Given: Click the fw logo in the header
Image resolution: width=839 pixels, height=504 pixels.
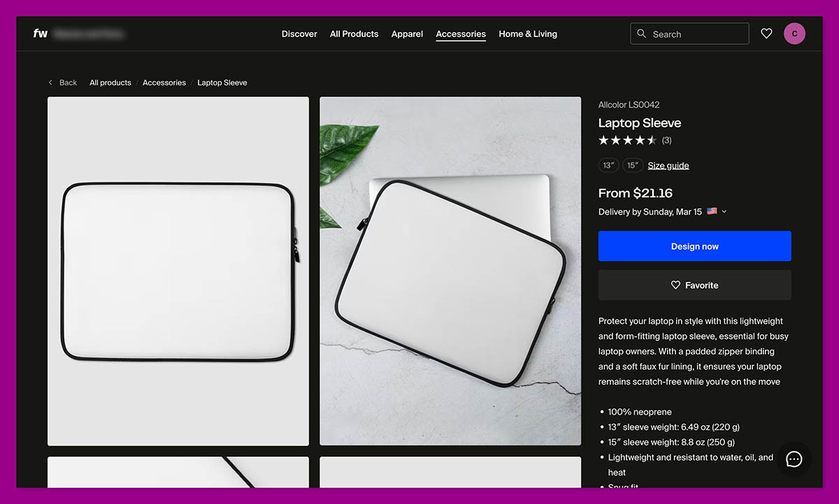Looking at the screenshot, I should [x=40, y=33].
